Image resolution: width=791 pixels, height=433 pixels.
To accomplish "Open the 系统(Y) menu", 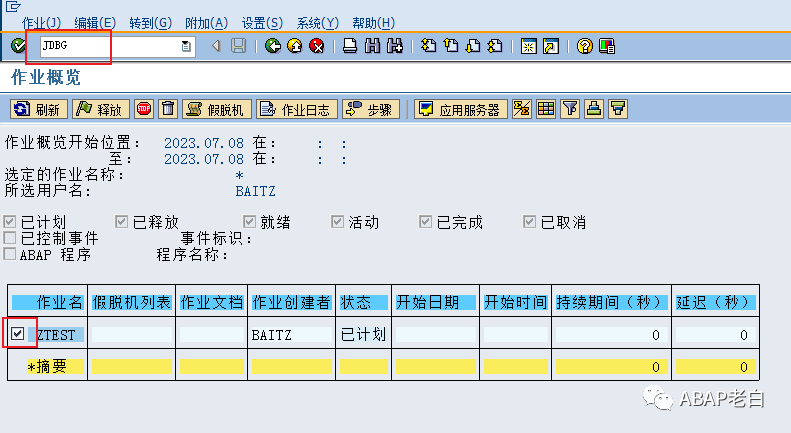I will tap(318, 23).
